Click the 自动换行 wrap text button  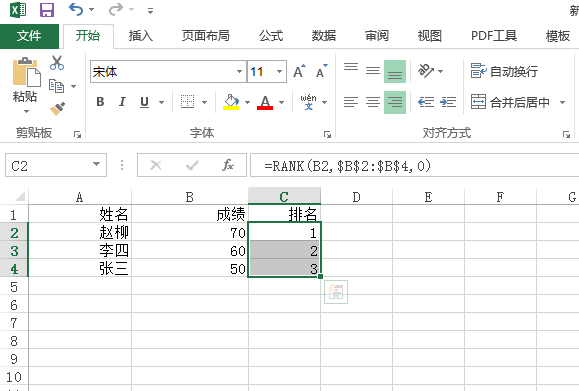(504, 71)
